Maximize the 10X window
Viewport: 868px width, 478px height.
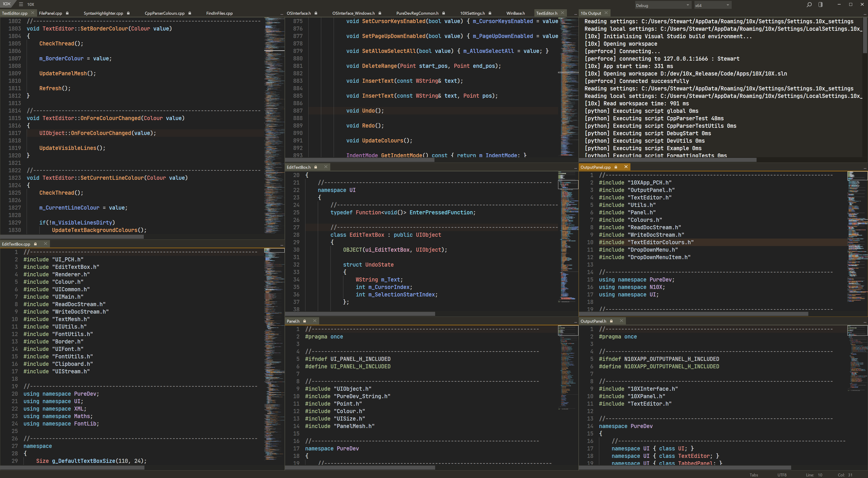[x=850, y=4]
